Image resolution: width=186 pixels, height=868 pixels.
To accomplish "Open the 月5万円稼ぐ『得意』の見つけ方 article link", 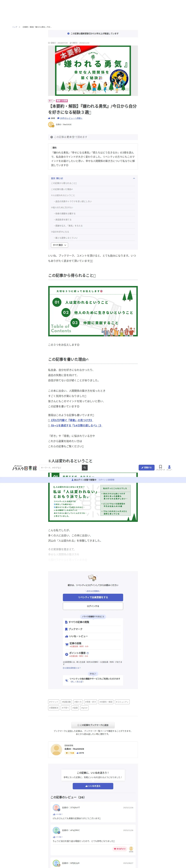I will pos(71,420).
